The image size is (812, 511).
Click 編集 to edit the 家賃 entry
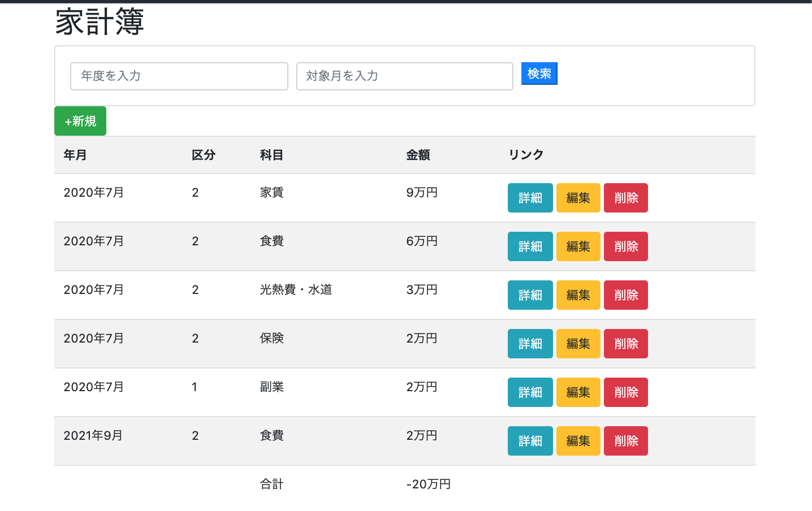coord(578,198)
